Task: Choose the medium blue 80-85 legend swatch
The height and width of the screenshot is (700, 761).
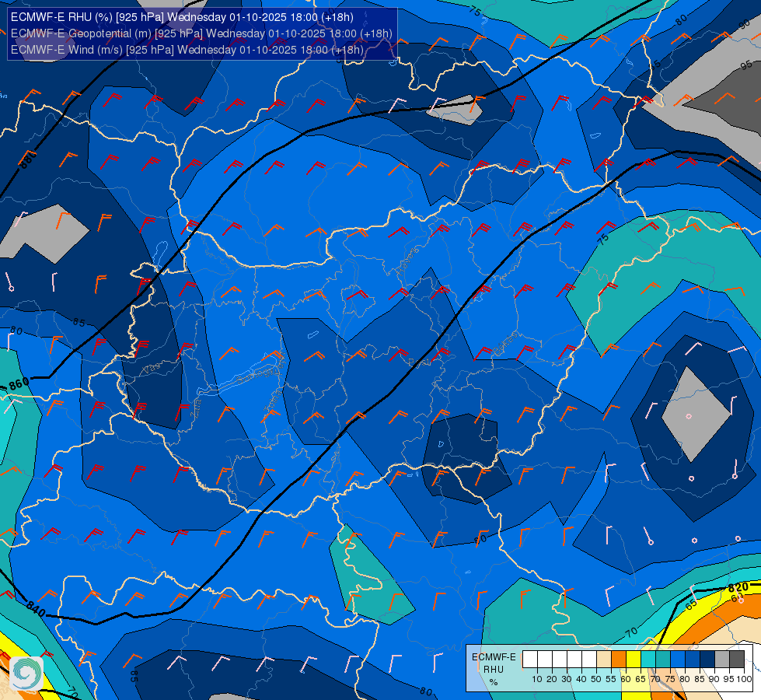Action: click(x=693, y=660)
